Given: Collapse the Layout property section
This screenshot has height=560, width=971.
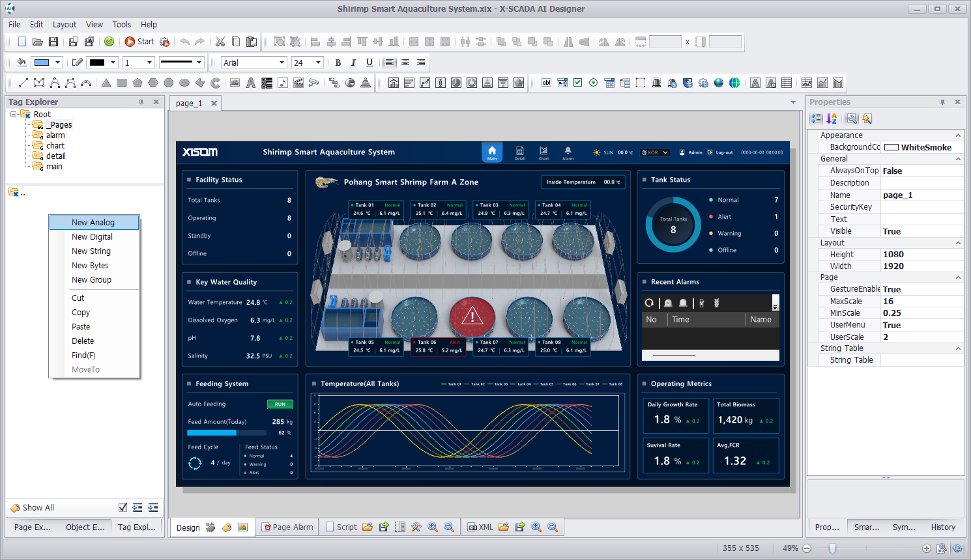Looking at the screenshot, I should click(958, 243).
